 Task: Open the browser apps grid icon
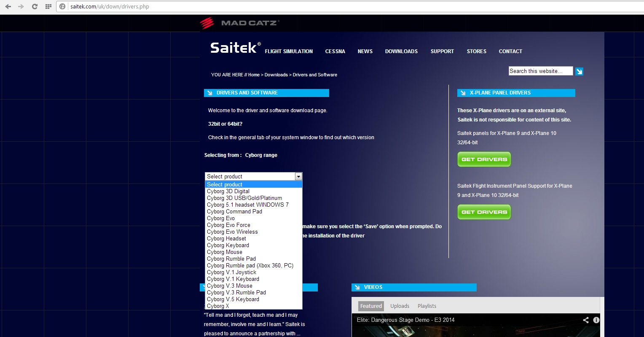point(48,6)
